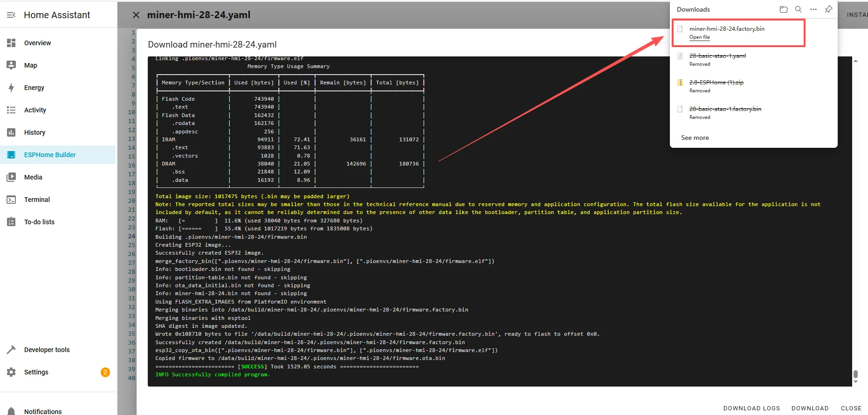Go to the Energy dashboard
The height and width of the screenshot is (415, 868).
[34, 88]
